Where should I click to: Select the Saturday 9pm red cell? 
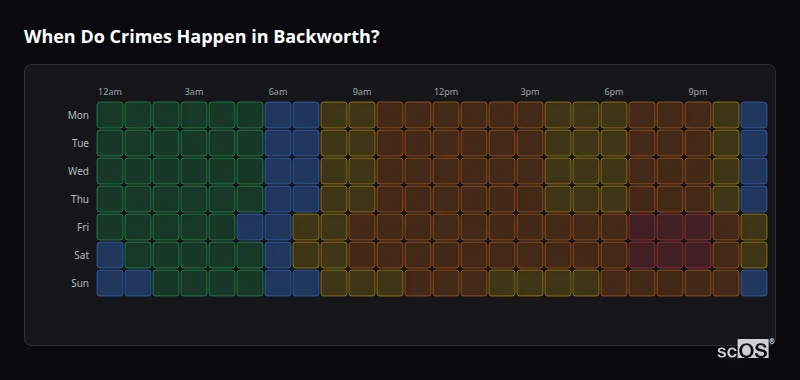[698, 255]
